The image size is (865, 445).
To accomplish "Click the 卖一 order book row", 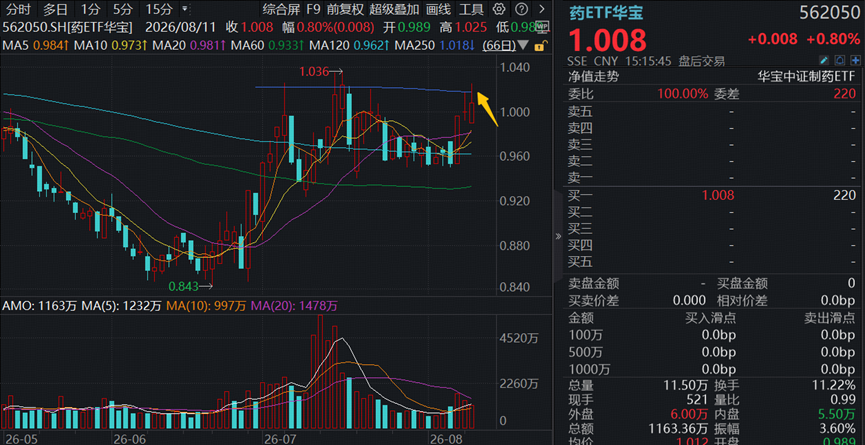I will [x=712, y=178].
